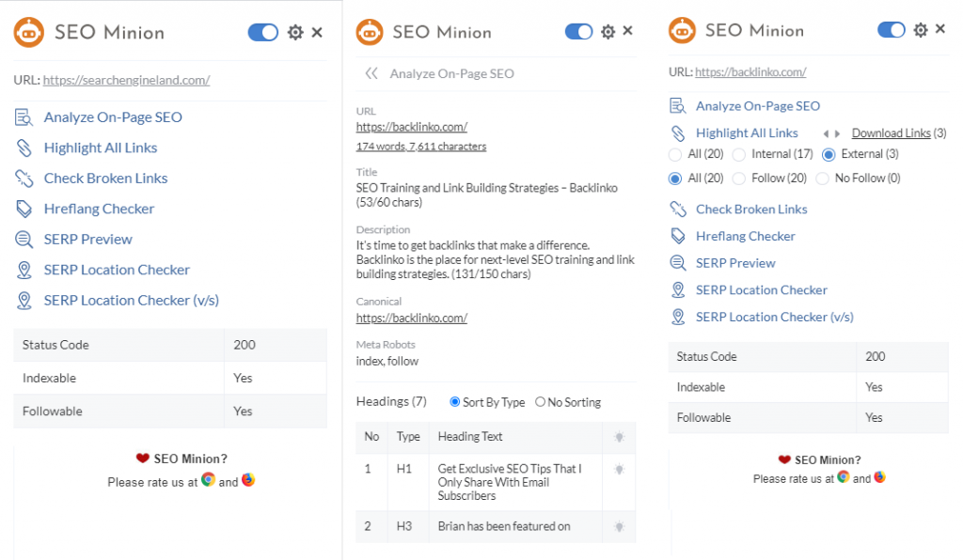Select Follow (20) radio button
This screenshot has height=560, width=963.
[x=739, y=179]
